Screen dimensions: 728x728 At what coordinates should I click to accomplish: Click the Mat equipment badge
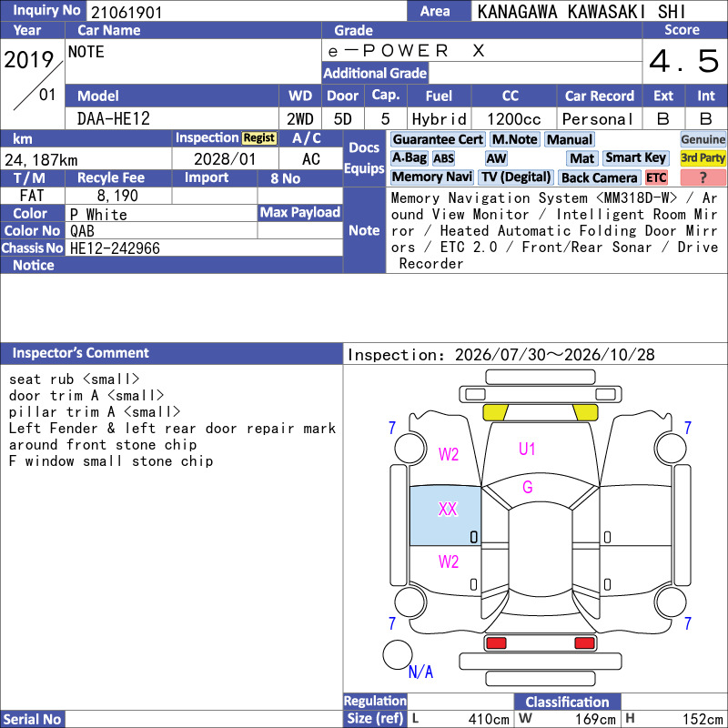pyautogui.click(x=582, y=158)
